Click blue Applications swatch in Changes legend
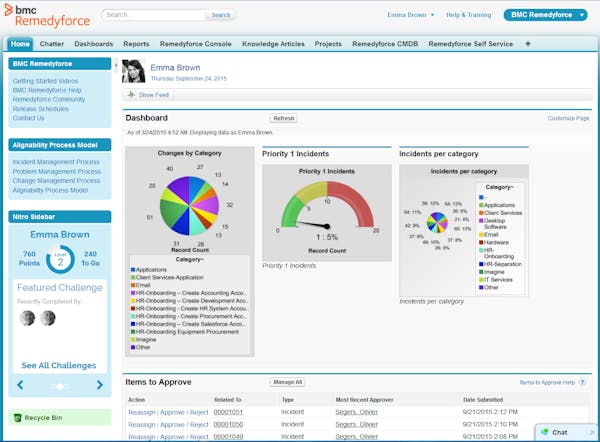 tap(133, 270)
